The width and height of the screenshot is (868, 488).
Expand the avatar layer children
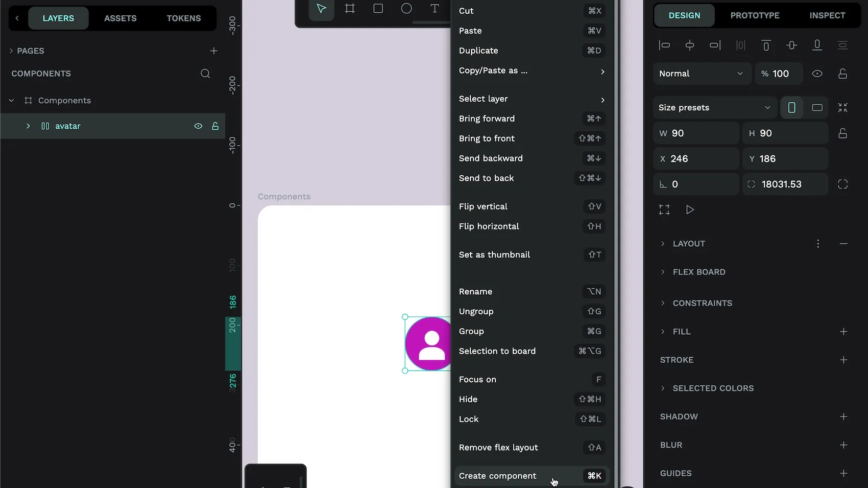[28, 126]
